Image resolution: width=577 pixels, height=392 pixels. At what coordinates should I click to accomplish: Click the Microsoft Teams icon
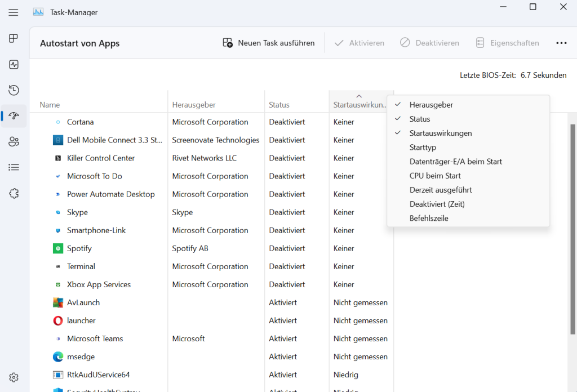click(x=58, y=338)
